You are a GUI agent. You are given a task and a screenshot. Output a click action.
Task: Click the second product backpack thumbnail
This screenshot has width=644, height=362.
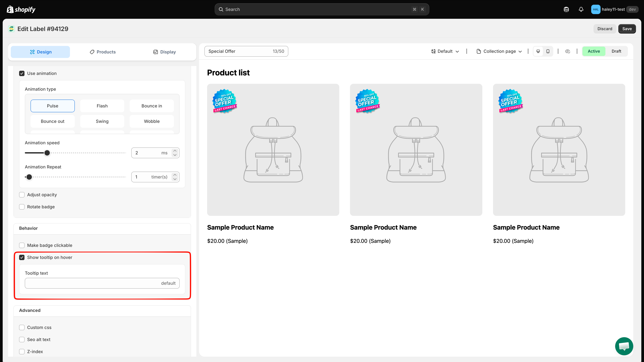(x=416, y=150)
